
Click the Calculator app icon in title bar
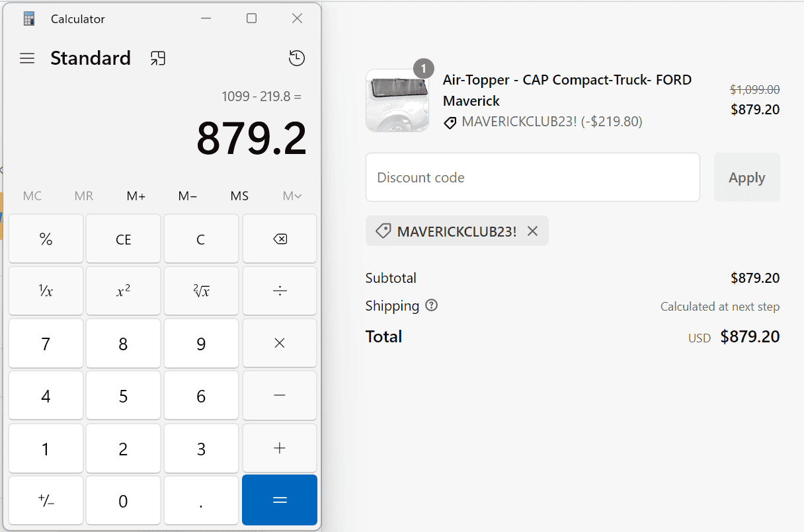click(28, 19)
